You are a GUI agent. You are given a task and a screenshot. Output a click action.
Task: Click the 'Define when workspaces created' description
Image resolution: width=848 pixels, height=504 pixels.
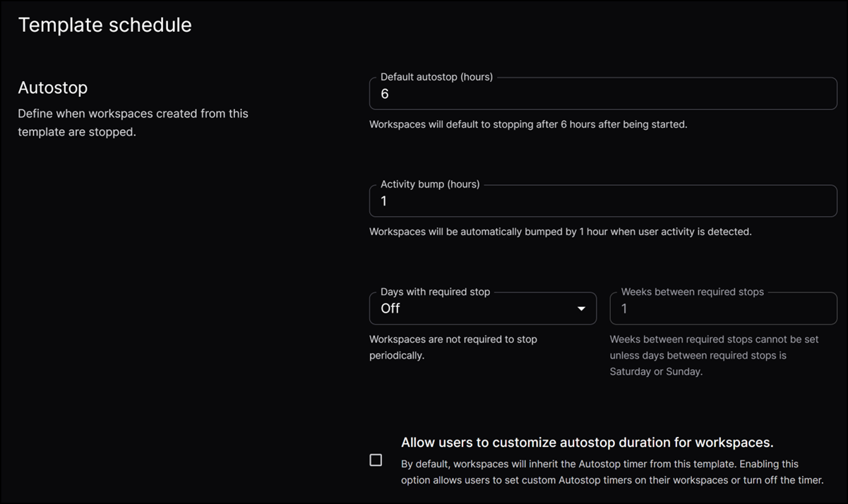tap(133, 122)
